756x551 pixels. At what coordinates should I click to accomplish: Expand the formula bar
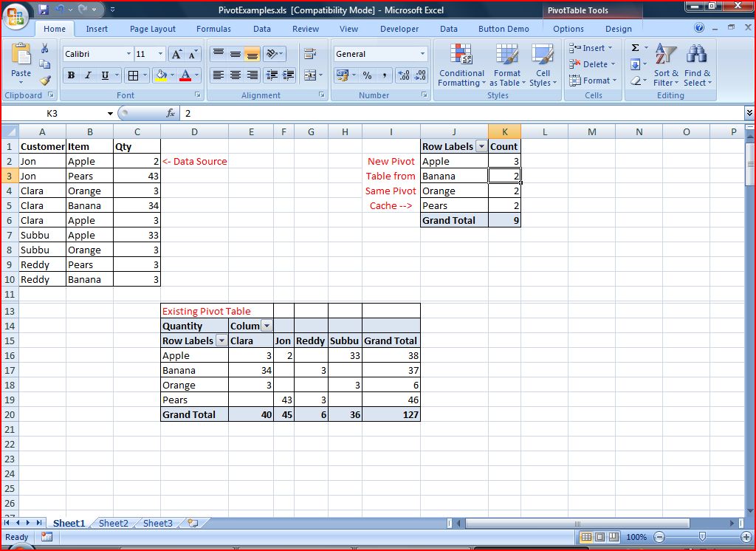point(749,114)
